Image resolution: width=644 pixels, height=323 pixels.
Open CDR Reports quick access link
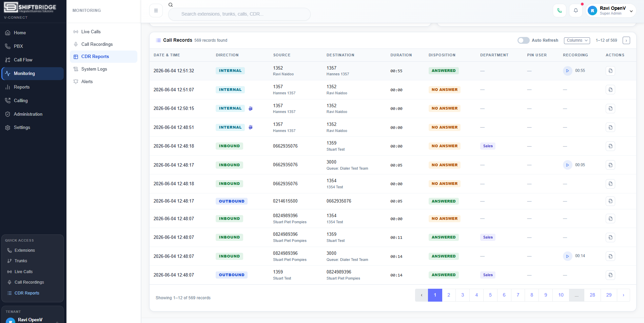(33, 293)
